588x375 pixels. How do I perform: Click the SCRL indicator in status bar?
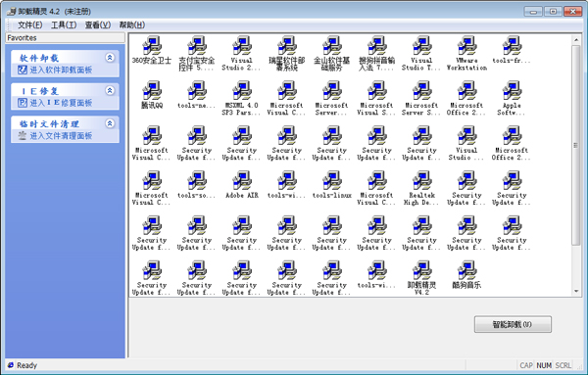point(563,365)
